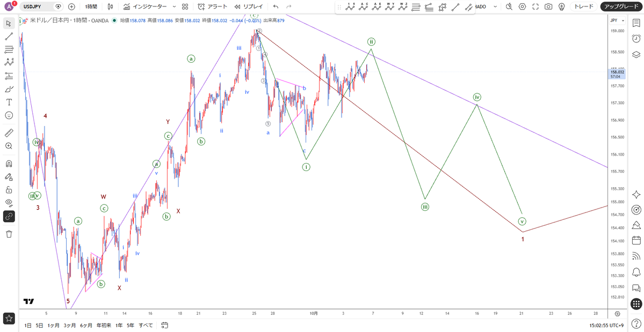
Task: Toggle the eye icon to hide drawings
Action: 9,203
